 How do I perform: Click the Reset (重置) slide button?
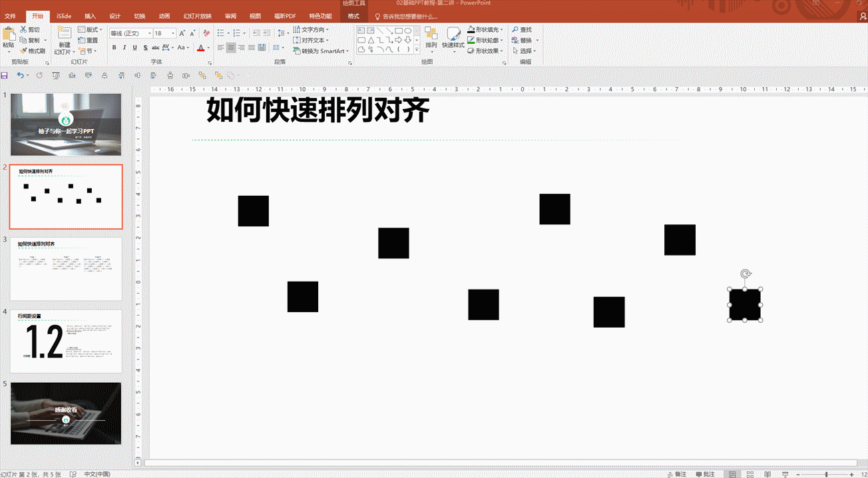coord(88,41)
